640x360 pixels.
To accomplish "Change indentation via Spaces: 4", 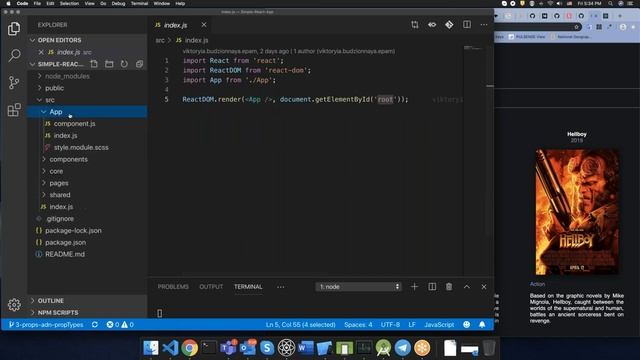I will 358,324.
